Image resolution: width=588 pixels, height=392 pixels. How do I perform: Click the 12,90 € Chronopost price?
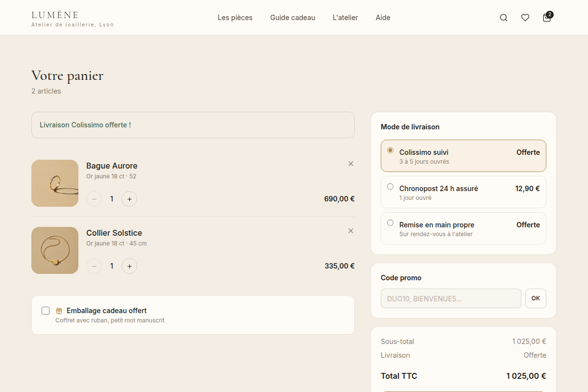[528, 188]
